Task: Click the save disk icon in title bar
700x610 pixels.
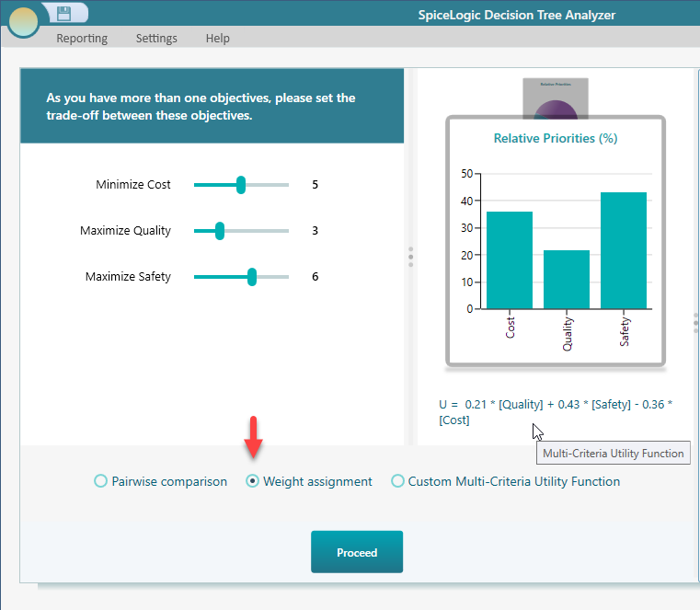Action: [64, 13]
